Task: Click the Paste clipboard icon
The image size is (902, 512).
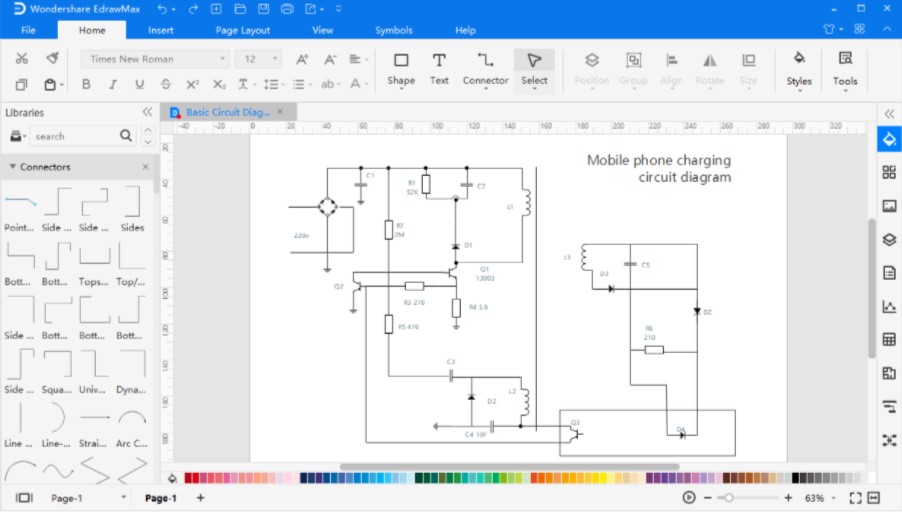Action: [50, 85]
